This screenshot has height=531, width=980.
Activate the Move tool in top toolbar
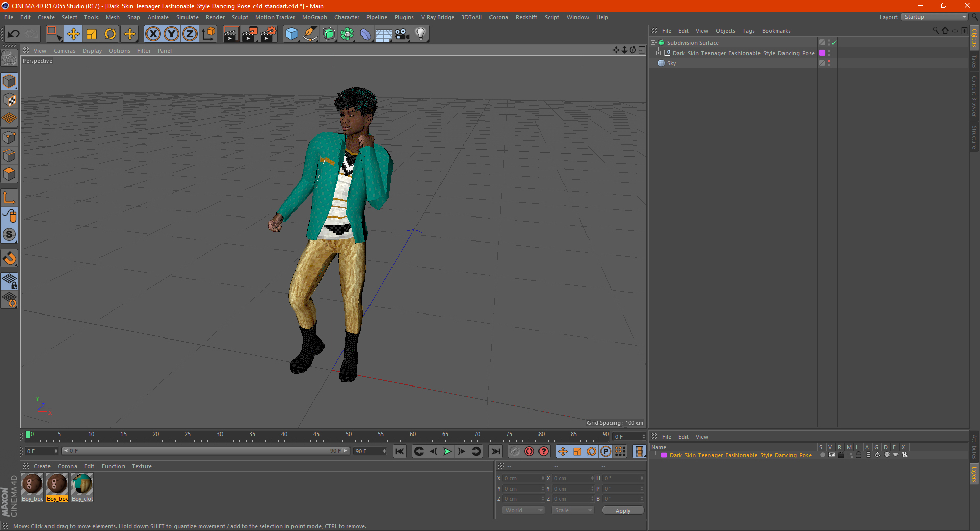tap(73, 34)
